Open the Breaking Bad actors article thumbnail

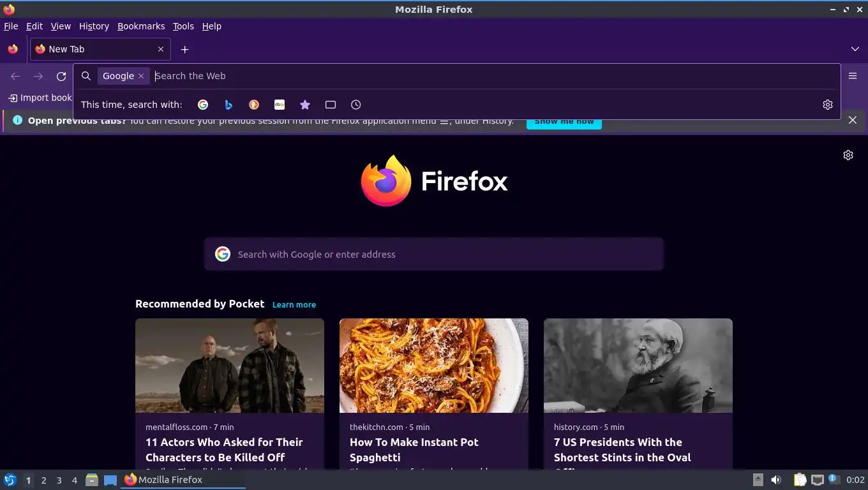pos(230,366)
